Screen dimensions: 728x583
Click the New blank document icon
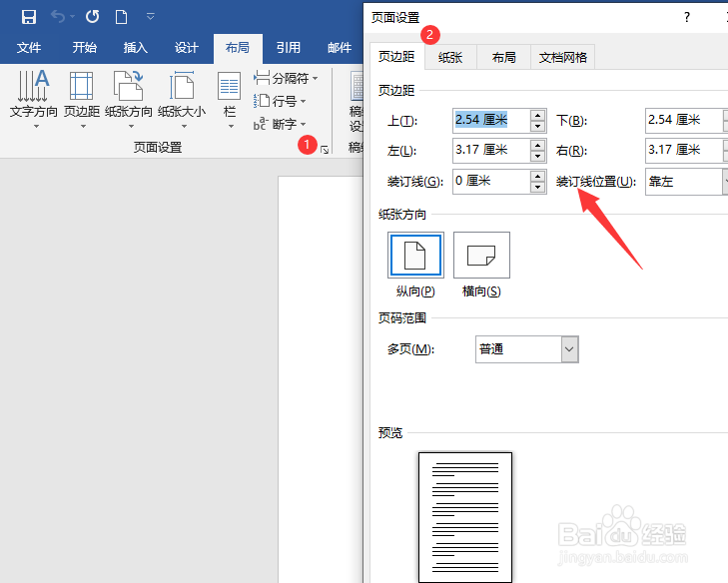click(x=121, y=17)
